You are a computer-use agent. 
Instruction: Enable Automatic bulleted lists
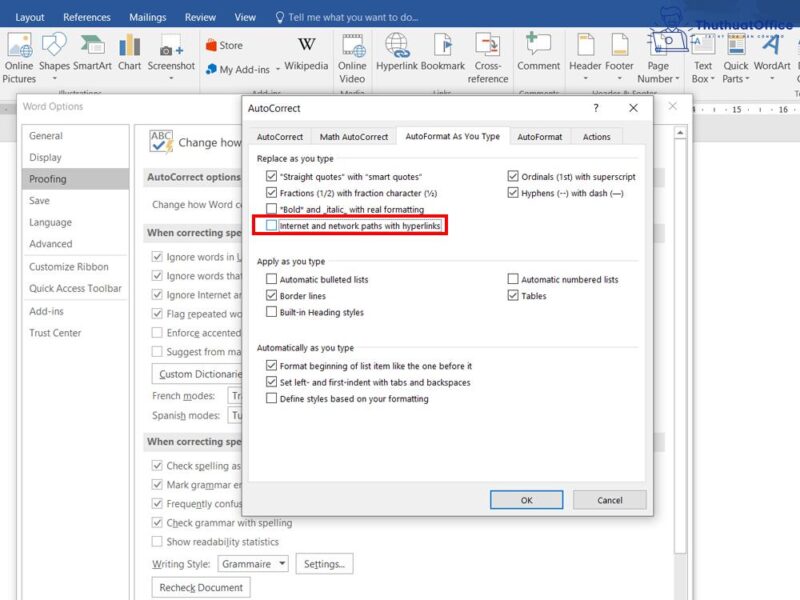tap(271, 279)
